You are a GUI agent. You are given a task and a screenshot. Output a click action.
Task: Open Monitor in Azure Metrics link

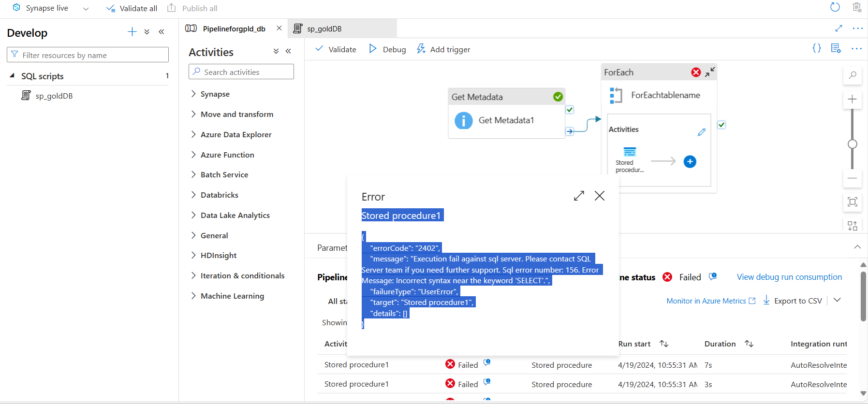pos(711,301)
